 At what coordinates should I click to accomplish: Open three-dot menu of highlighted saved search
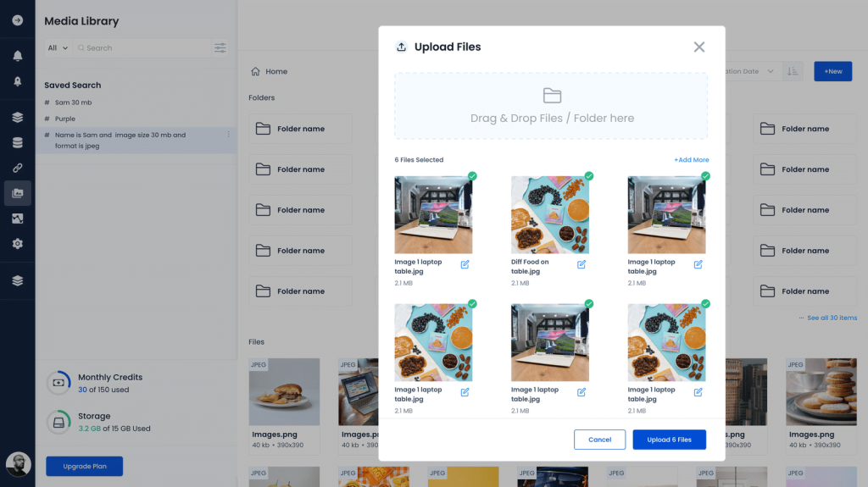click(x=229, y=135)
